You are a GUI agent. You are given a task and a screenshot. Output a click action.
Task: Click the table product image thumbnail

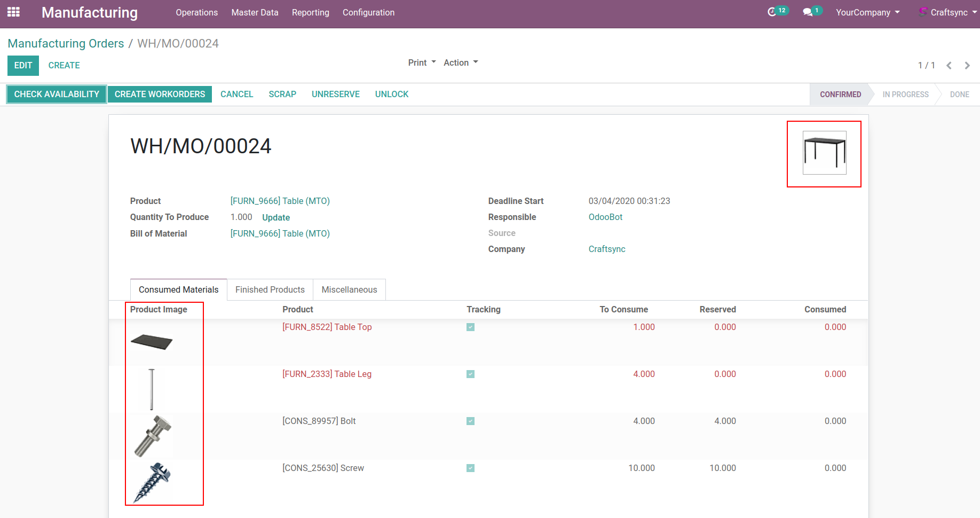[x=824, y=153]
